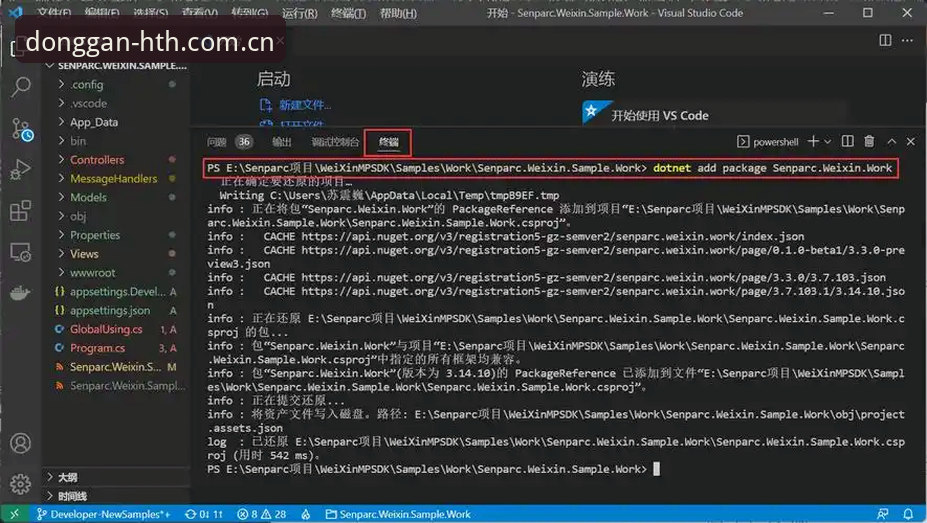Open the Help menu
This screenshot has height=523, width=927.
(x=398, y=12)
